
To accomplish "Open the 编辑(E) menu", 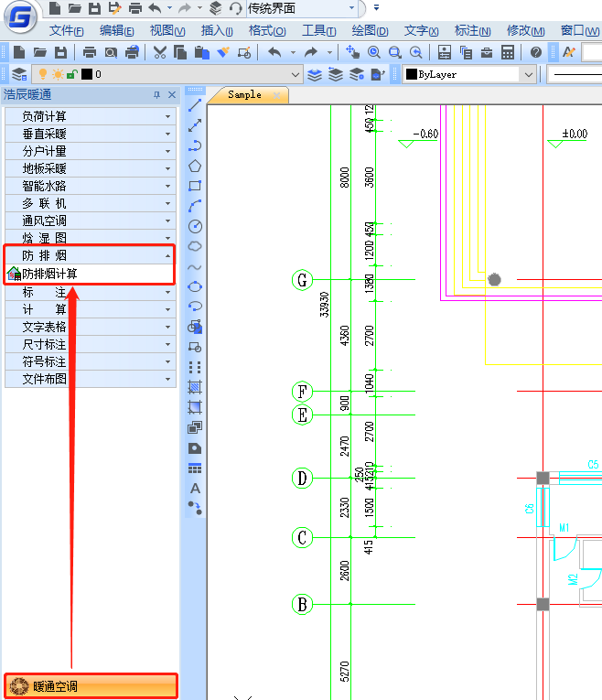I will tap(116, 31).
